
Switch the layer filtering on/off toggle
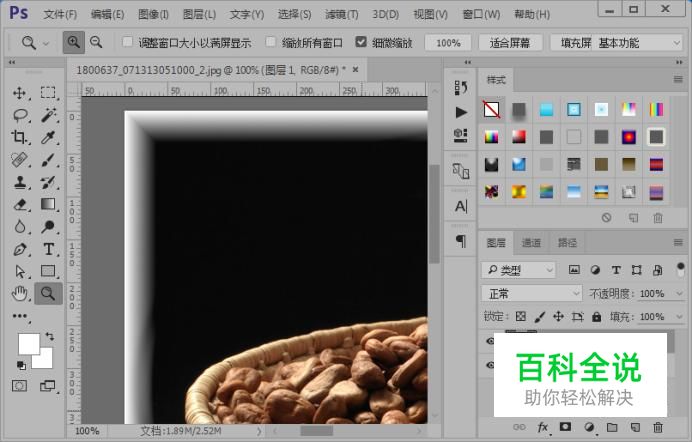[681, 270]
